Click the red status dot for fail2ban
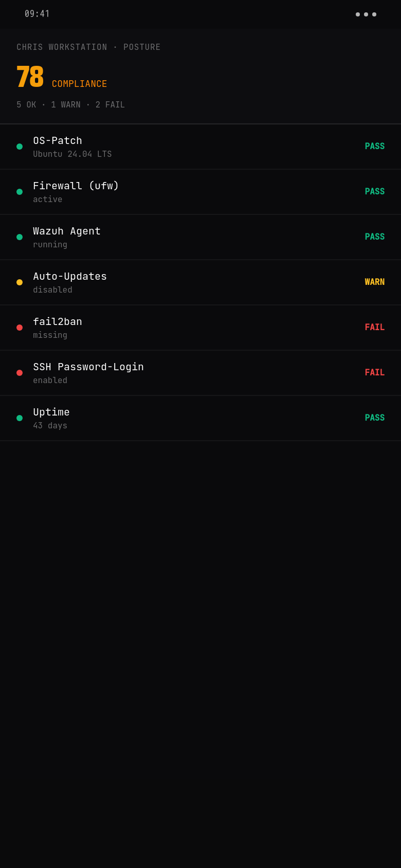The image size is (401, 868). (x=20, y=328)
